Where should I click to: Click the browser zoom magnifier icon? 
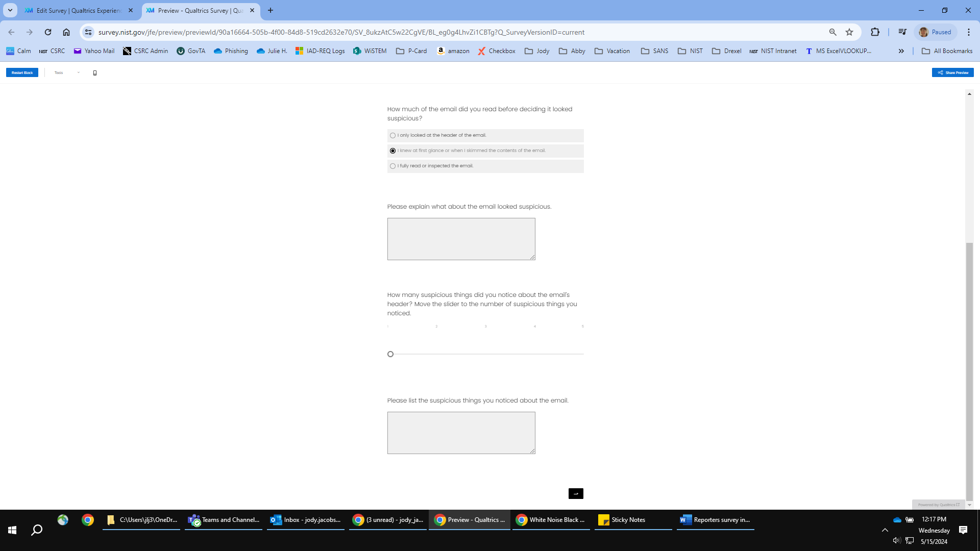(832, 32)
